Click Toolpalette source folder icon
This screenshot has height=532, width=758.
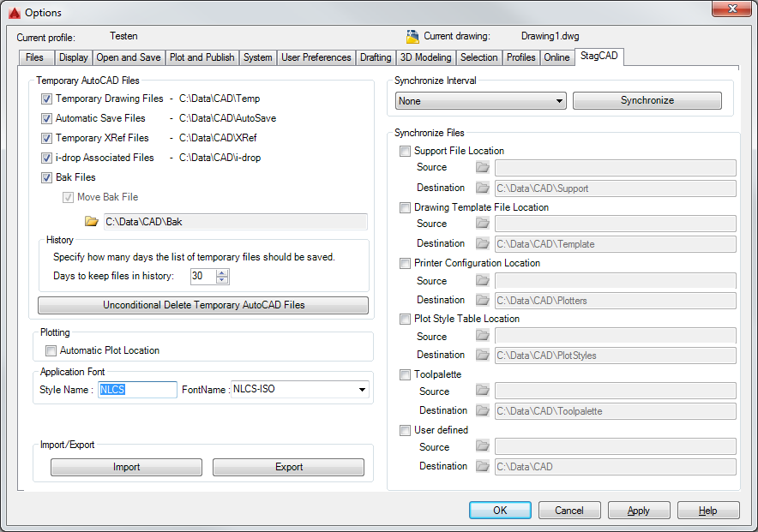(x=483, y=392)
